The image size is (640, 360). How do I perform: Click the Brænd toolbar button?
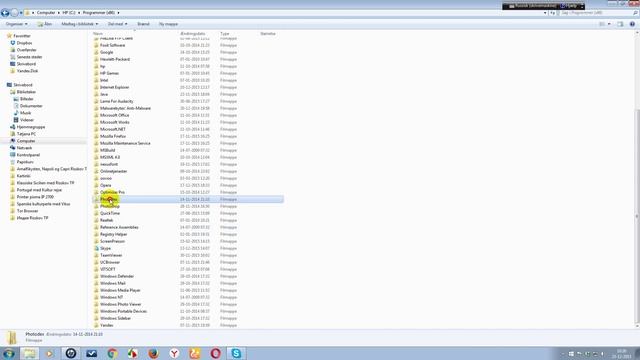tap(143, 24)
